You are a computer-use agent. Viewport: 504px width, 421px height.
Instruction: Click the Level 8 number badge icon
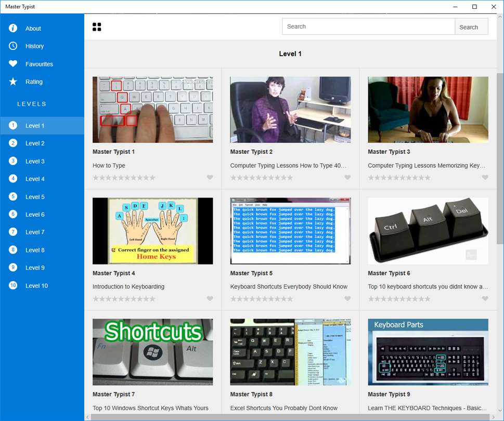coord(13,250)
